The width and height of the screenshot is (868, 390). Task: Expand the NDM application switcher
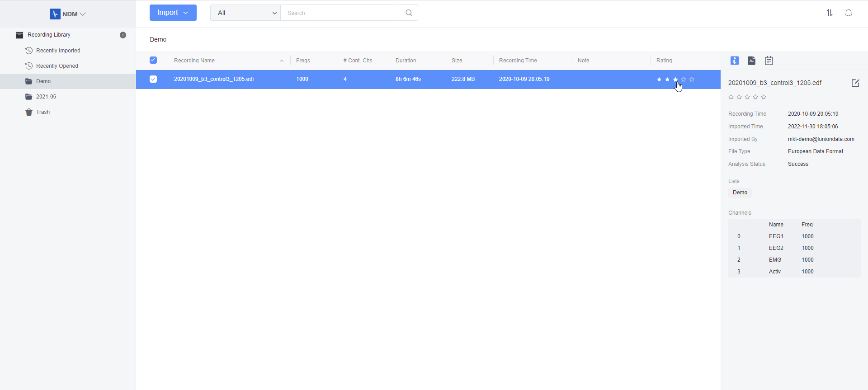(69, 14)
